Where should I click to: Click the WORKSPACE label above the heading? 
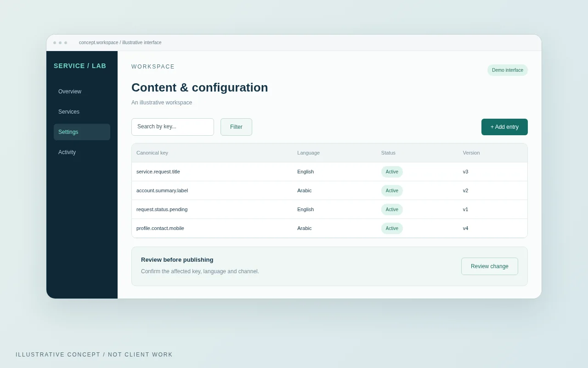tap(153, 67)
